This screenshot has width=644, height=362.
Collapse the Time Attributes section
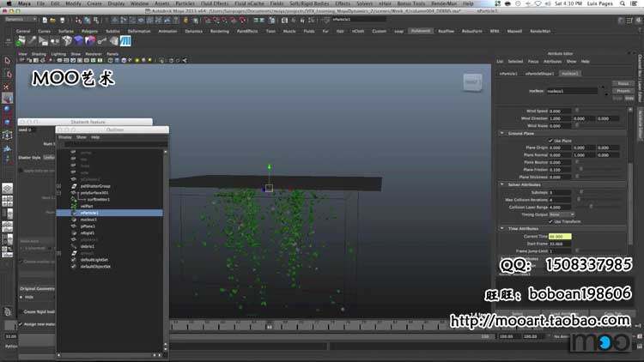click(x=502, y=229)
